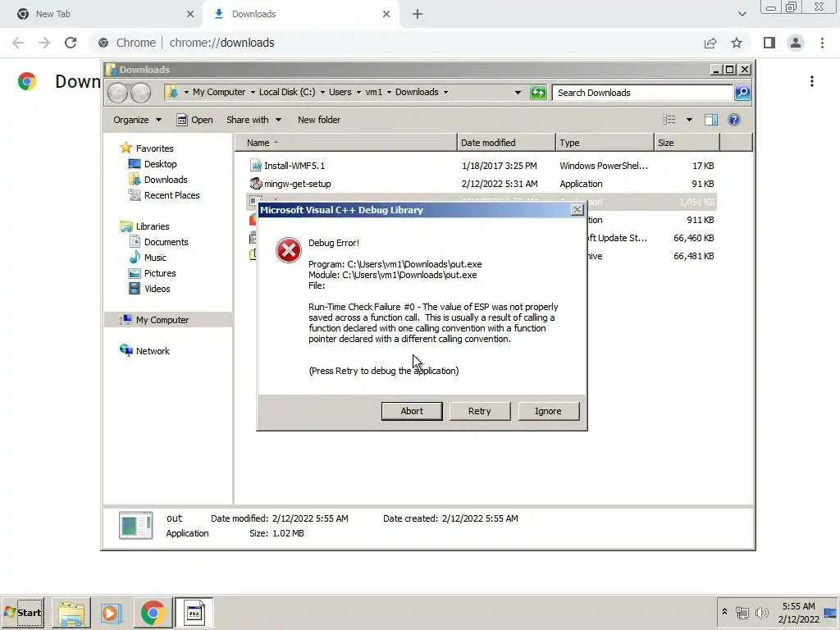Click vm1 breadcrumb in address bar
840x630 pixels.
(x=374, y=92)
